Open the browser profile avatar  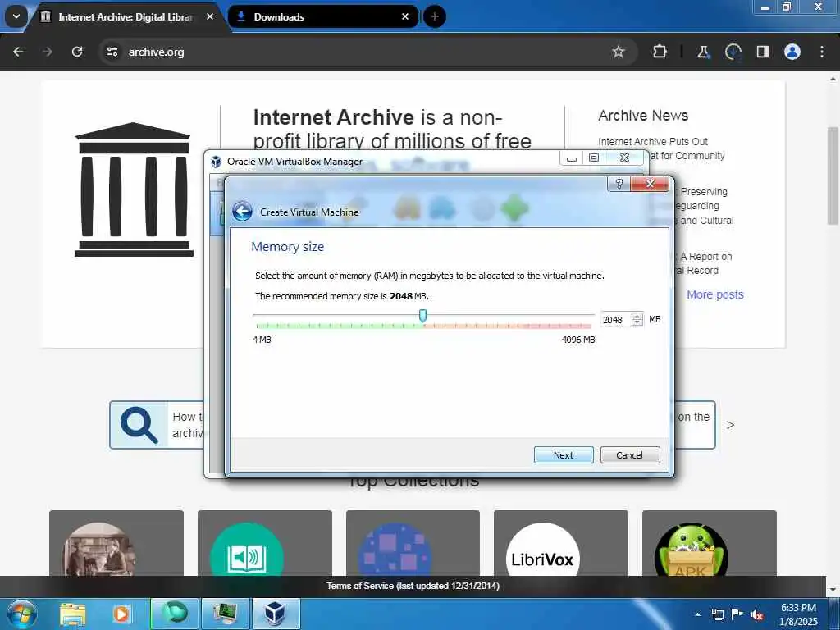pyautogui.click(x=792, y=52)
